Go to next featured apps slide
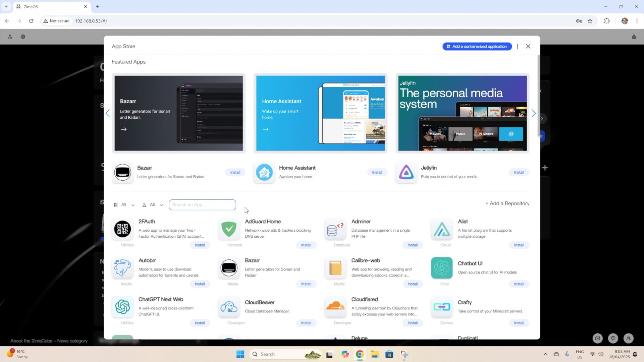Image resolution: width=644 pixels, height=362 pixels. click(x=534, y=113)
